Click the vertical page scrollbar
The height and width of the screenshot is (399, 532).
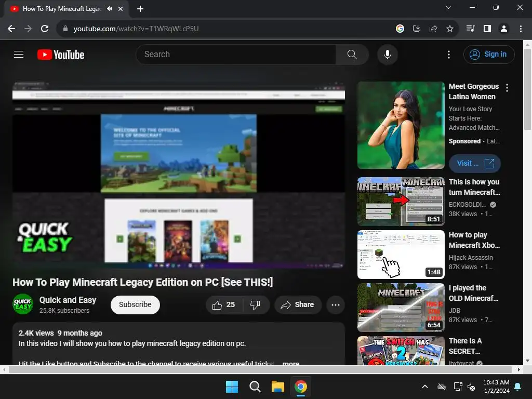(527, 89)
